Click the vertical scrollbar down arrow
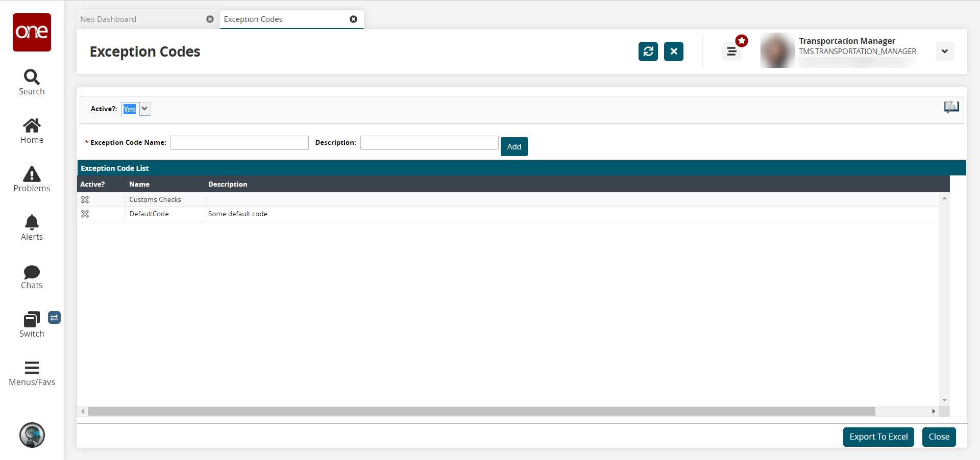Image resolution: width=980 pixels, height=460 pixels. 945,400
